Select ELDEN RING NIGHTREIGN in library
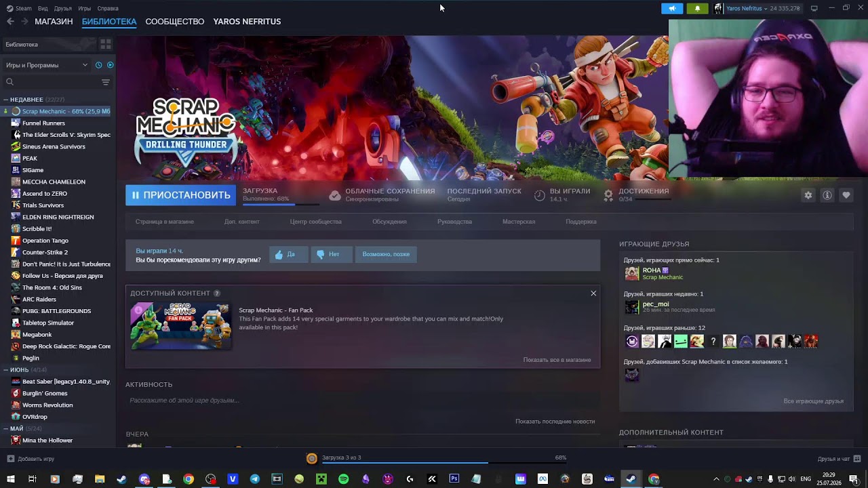 pyautogui.click(x=58, y=217)
